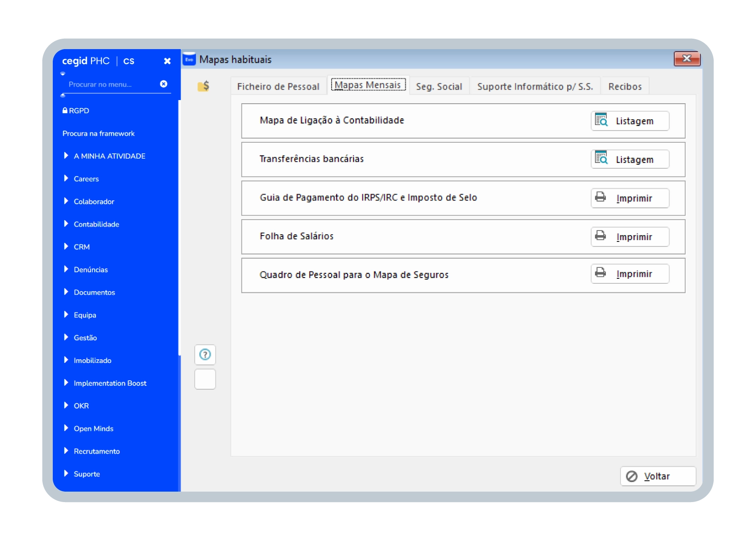
Task: Switch to Seg. Social tab
Action: [x=439, y=86]
